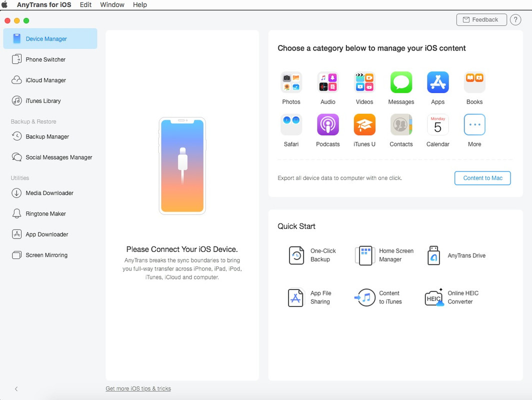Open AnyTrans Drive
This screenshot has height=400, width=532.
pyautogui.click(x=456, y=255)
